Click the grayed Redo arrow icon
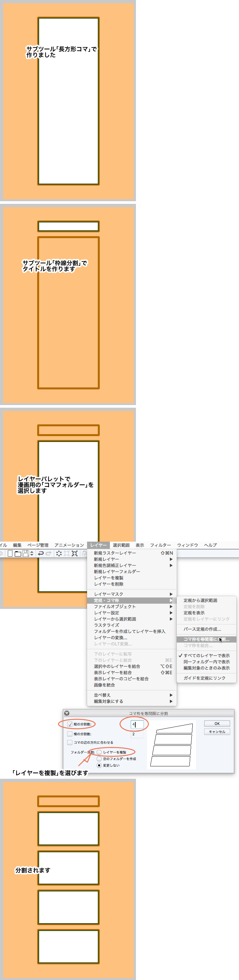 coord(48,553)
